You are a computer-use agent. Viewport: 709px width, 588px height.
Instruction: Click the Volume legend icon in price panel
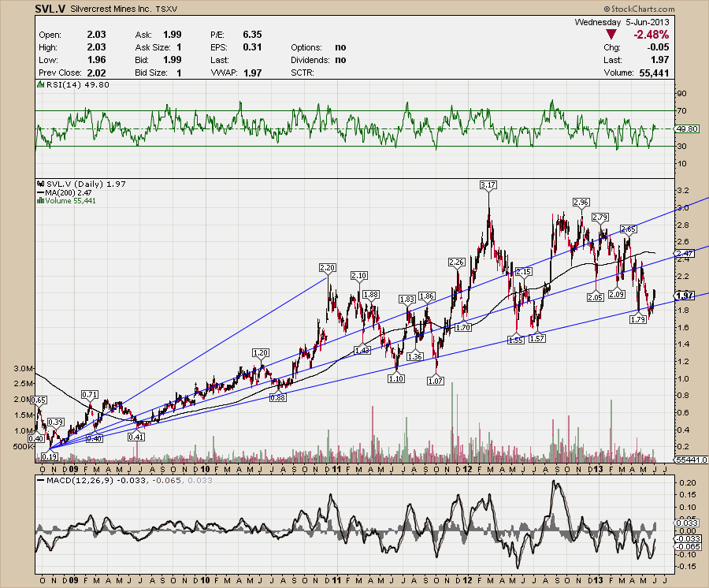(x=41, y=201)
